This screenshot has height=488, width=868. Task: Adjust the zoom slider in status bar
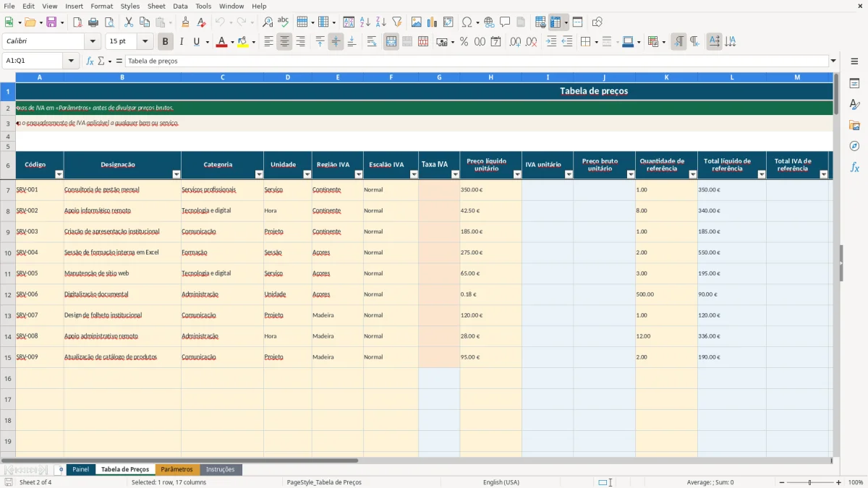click(x=810, y=482)
